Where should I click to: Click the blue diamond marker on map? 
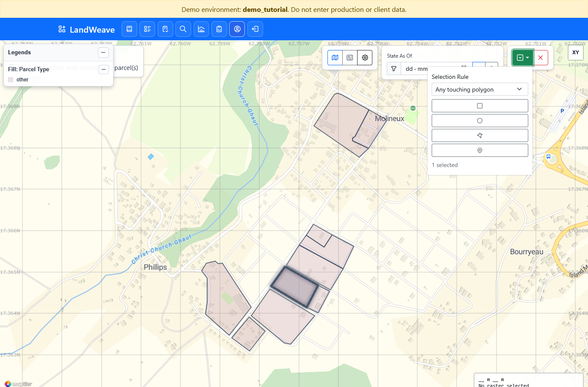coord(151,157)
